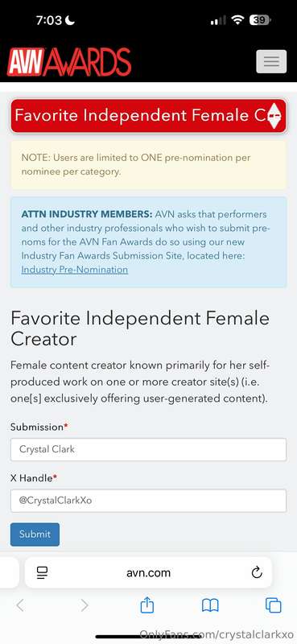Tap the battery indicator in status bar
Image resolution: width=297 pixels, height=644 pixels.
[260, 20]
